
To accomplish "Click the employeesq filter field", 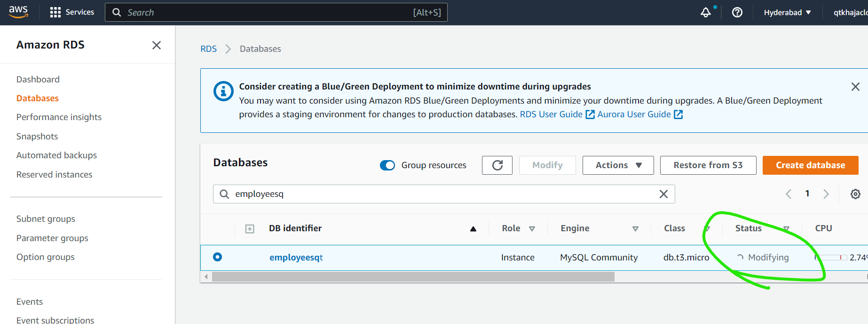I will (444, 194).
